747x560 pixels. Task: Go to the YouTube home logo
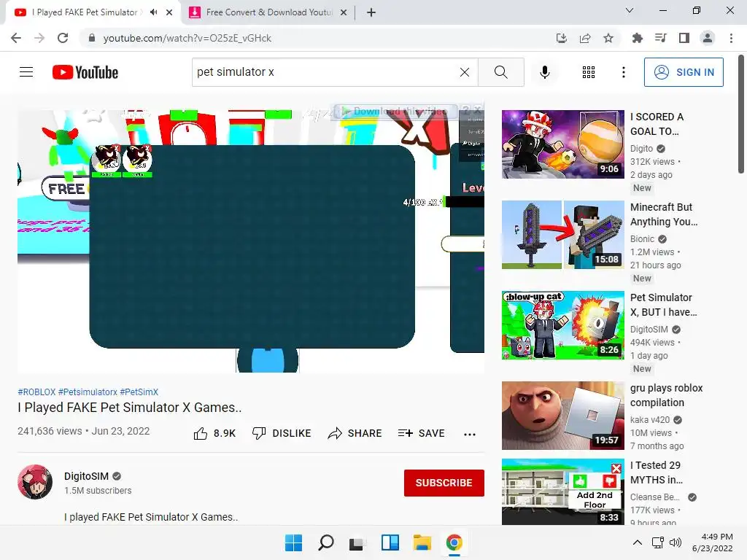pyautogui.click(x=85, y=72)
